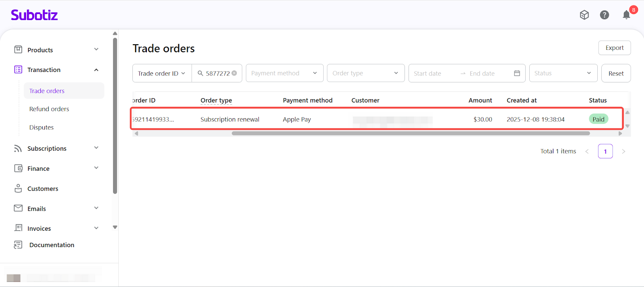This screenshot has height=287, width=644.
Task: Click the Export button
Action: [614, 48]
